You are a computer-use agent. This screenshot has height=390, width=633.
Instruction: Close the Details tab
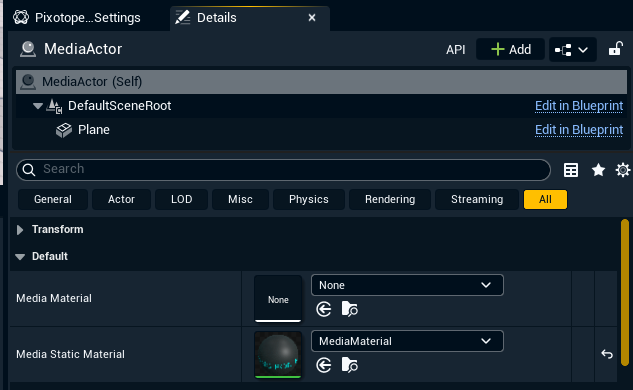coord(312,18)
